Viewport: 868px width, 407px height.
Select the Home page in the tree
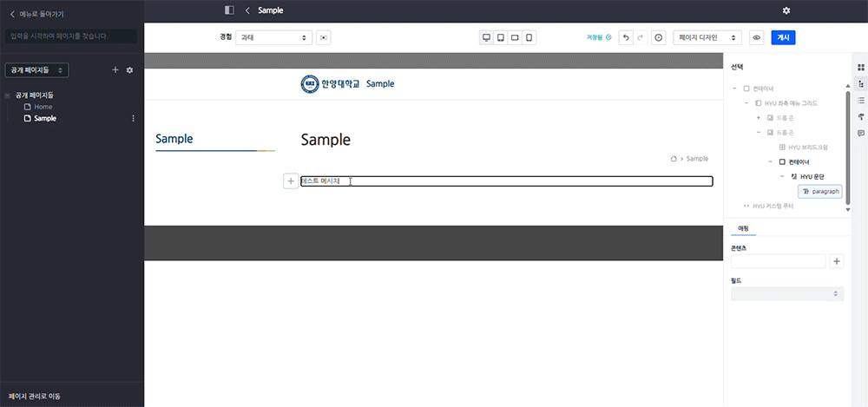[43, 107]
